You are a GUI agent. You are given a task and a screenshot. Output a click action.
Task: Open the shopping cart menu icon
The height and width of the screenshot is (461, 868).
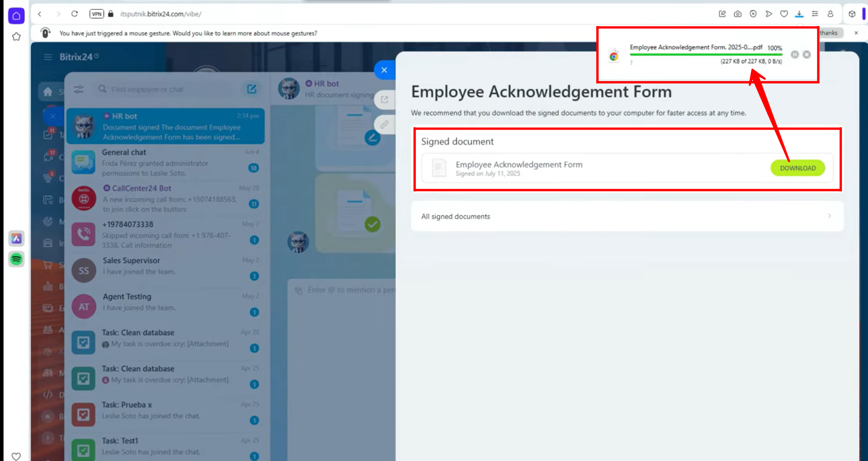pos(48,265)
